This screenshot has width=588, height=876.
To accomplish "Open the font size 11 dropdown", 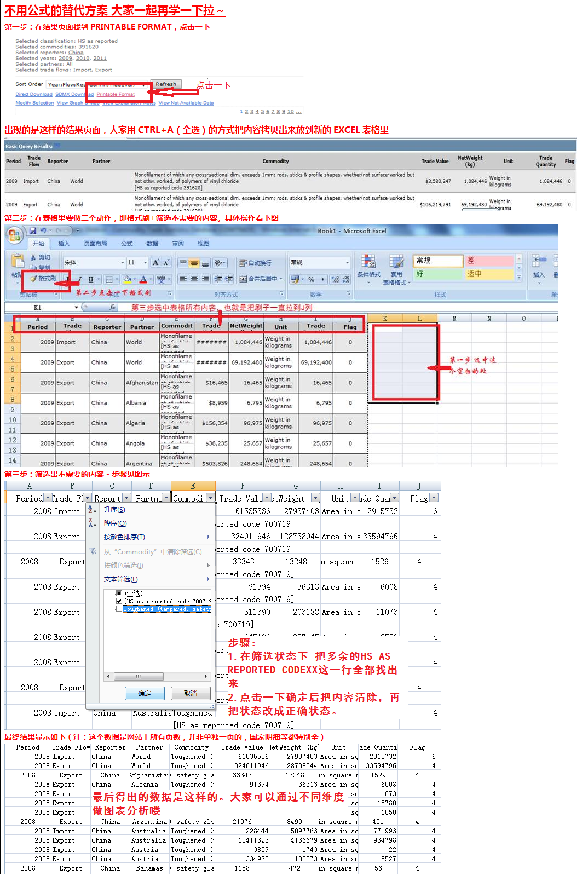I will [x=145, y=263].
